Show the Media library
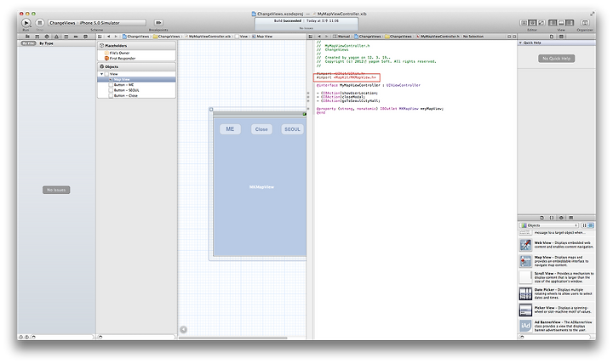 point(571,218)
